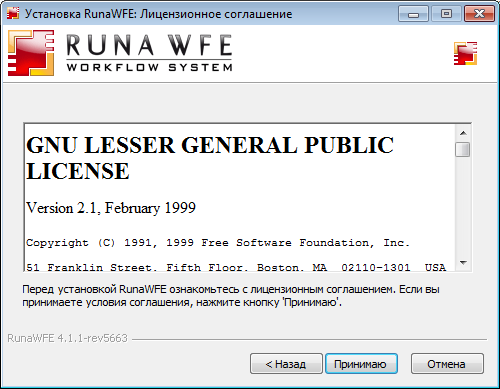Cancel installation with the Отмена button
The width and height of the screenshot is (500, 389).
(447, 364)
